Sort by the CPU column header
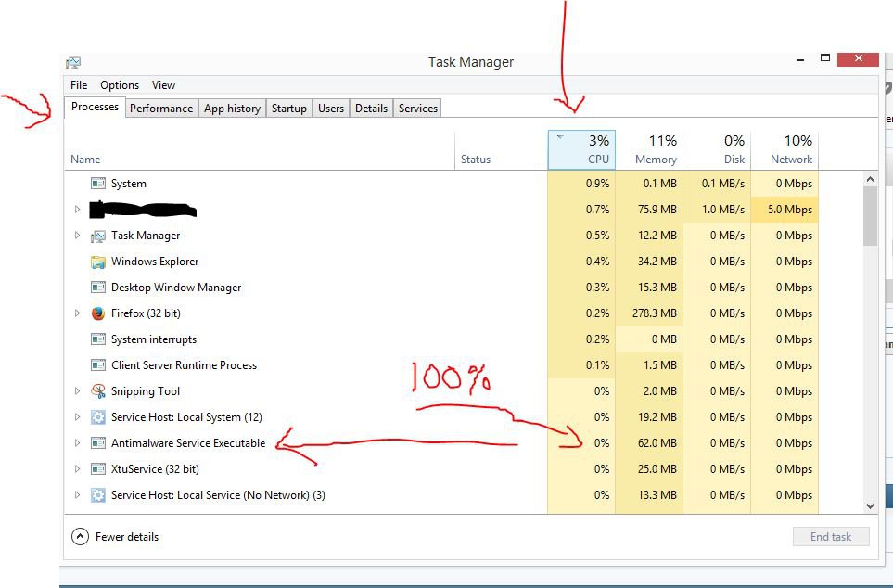The width and height of the screenshot is (893, 588). point(581,150)
